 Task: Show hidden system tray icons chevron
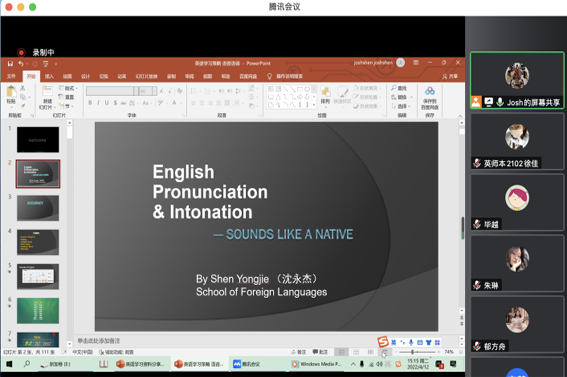pos(353,364)
